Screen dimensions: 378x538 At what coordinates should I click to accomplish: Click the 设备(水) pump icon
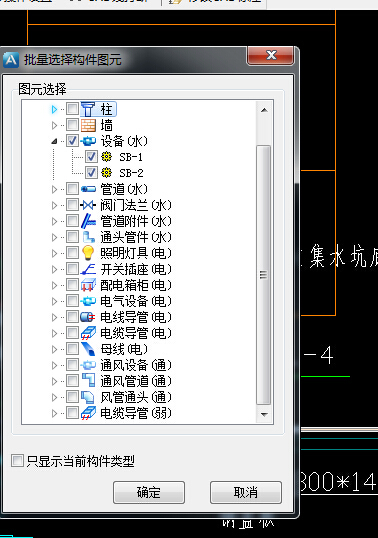88,141
